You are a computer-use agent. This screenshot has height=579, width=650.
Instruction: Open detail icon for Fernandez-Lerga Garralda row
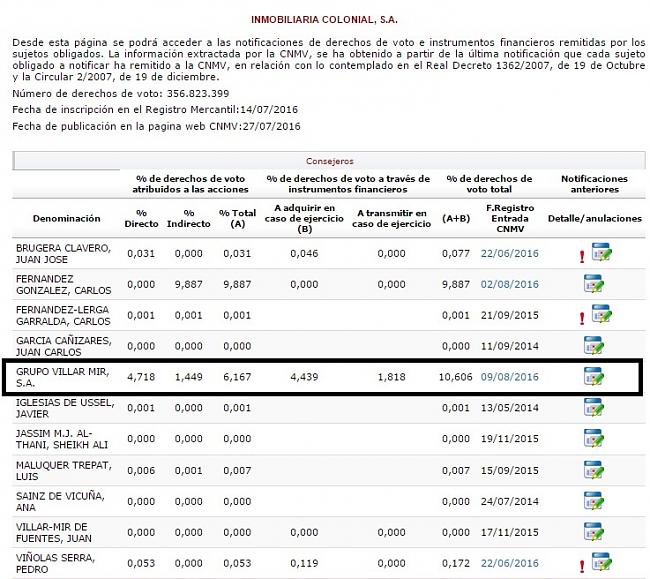pyautogui.click(x=601, y=315)
